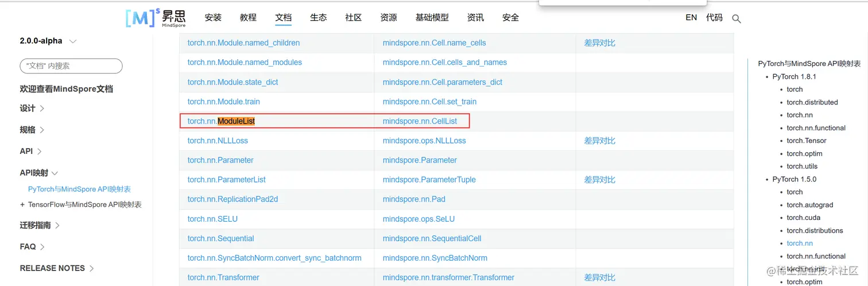Open mindspore.nn.SequentialCell link

pos(432,238)
